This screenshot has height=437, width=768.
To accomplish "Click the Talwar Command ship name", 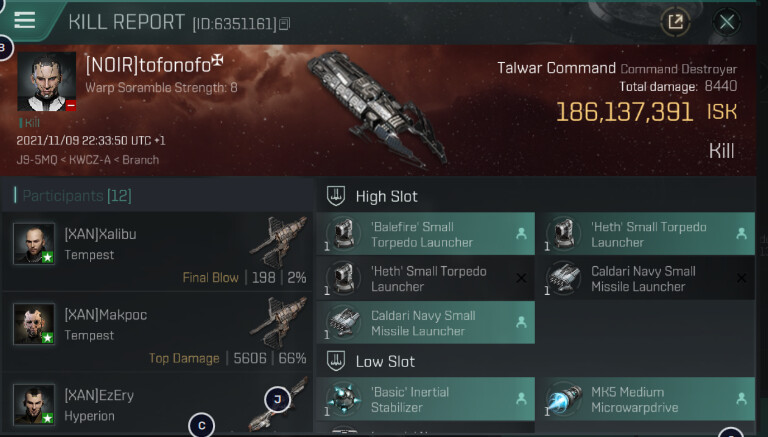I will click(x=556, y=68).
